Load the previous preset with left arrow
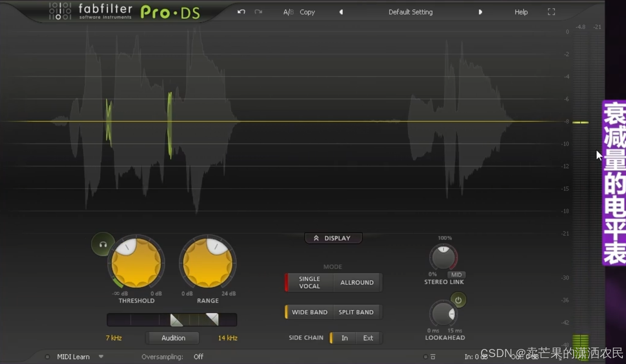The image size is (626, 364). (341, 12)
